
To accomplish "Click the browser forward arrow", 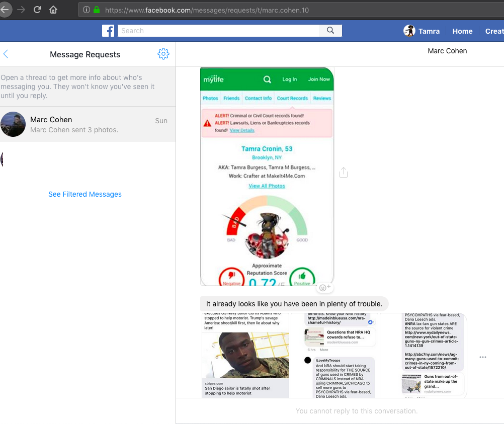I will point(21,10).
